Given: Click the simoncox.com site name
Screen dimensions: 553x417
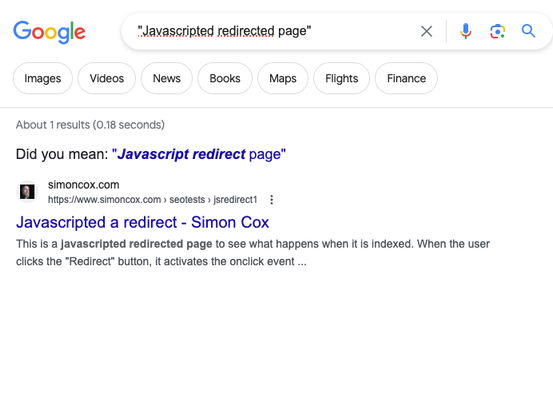Looking at the screenshot, I should 84,185.
